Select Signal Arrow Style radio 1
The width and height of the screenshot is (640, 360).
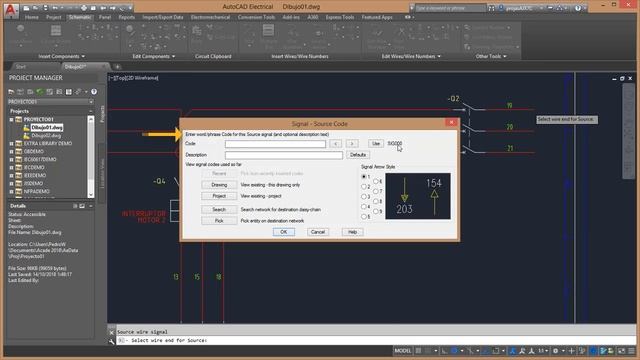(364, 177)
